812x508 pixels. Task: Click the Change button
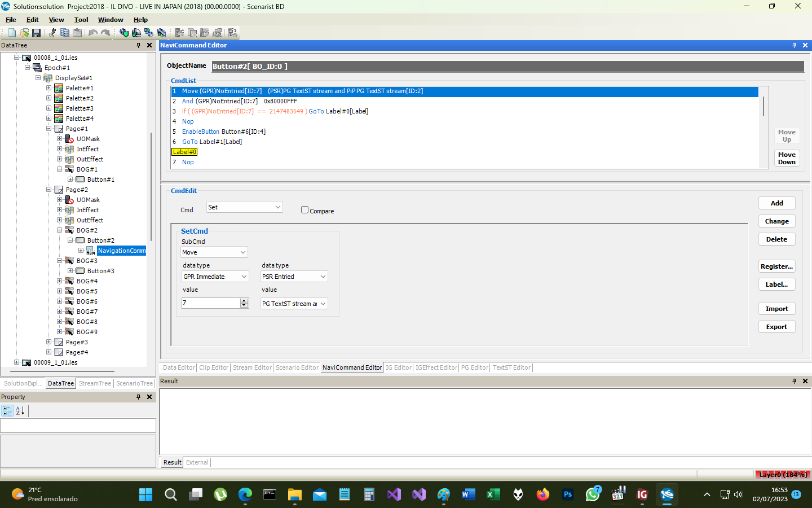coord(777,221)
